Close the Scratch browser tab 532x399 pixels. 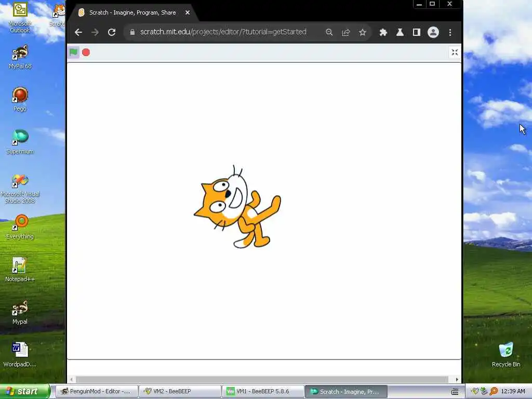187,12
